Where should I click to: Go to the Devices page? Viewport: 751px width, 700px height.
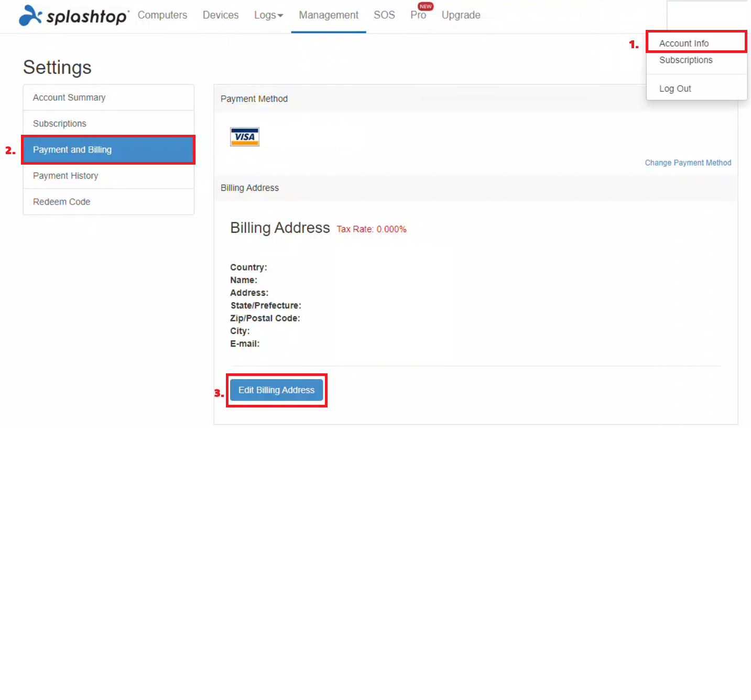click(x=221, y=15)
